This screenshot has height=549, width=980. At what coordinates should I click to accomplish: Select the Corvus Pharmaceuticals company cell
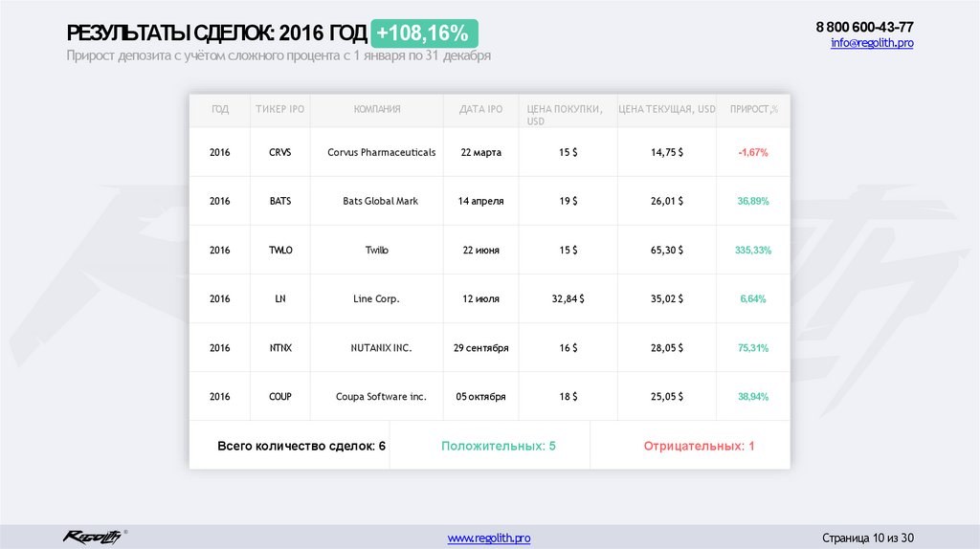(381, 152)
